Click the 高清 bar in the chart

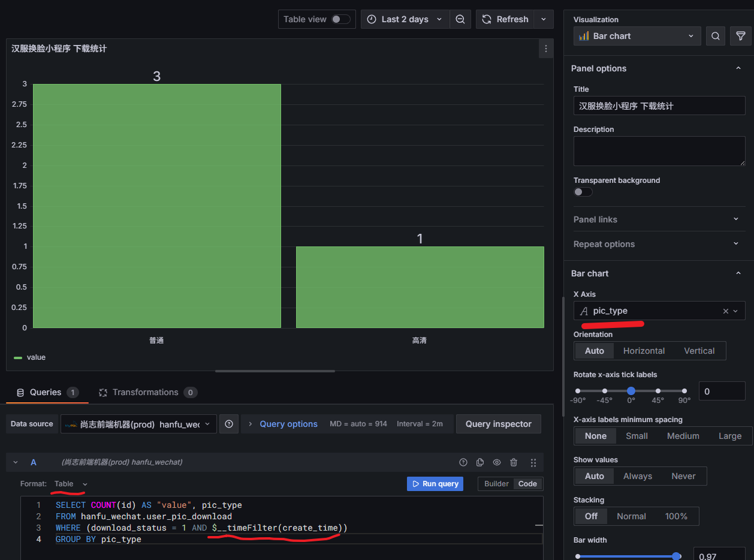(x=420, y=287)
